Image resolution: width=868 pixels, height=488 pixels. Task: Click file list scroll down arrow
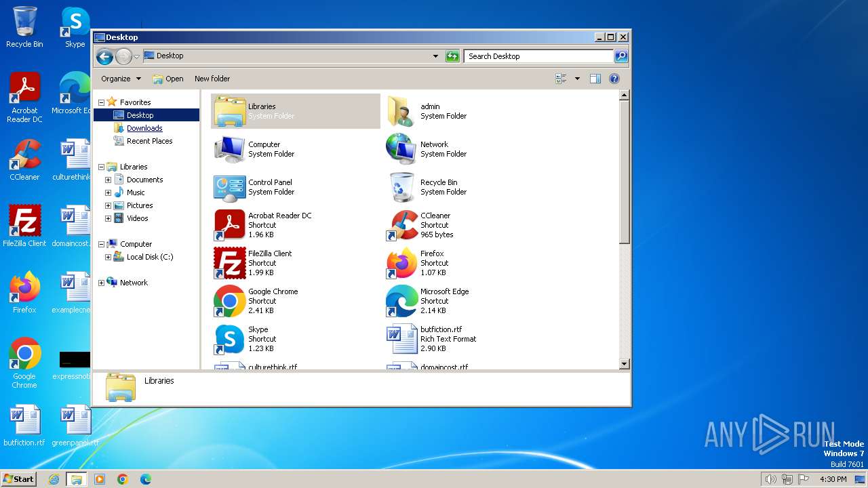click(x=625, y=364)
